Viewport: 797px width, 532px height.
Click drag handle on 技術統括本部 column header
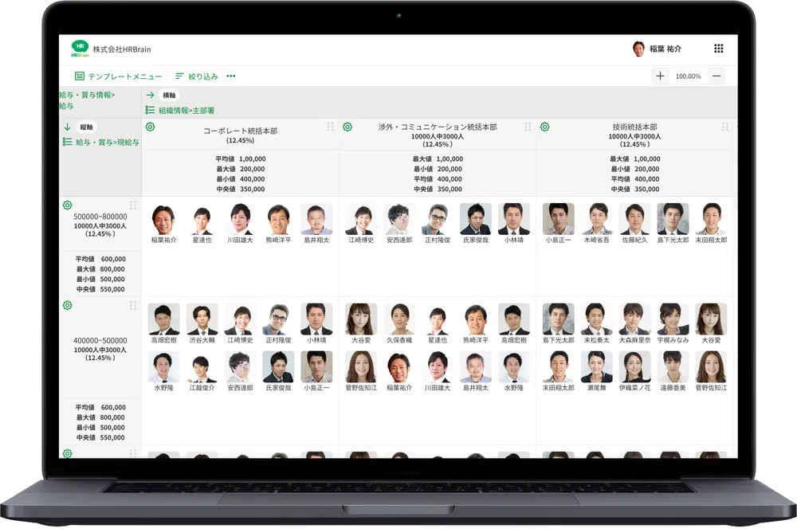tap(724, 127)
